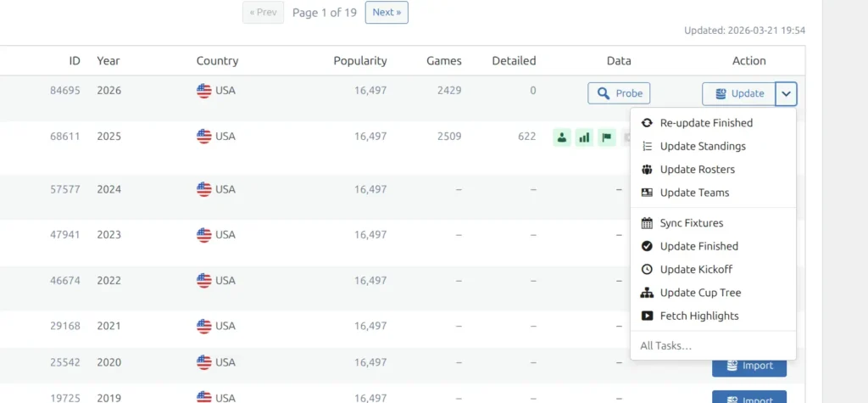Click the people icon beside Update Rosters

tap(647, 170)
